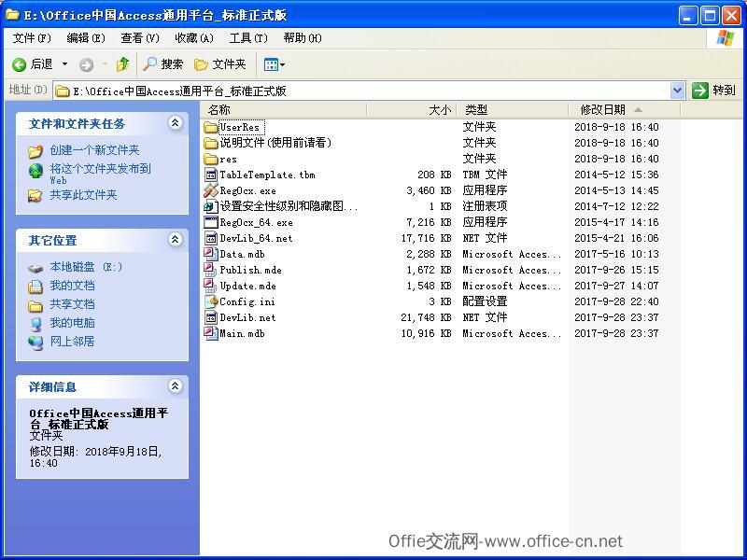The width and height of the screenshot is (747, 560).
Task: Click the Config.ini file name
Action: [x=247, y=301]
